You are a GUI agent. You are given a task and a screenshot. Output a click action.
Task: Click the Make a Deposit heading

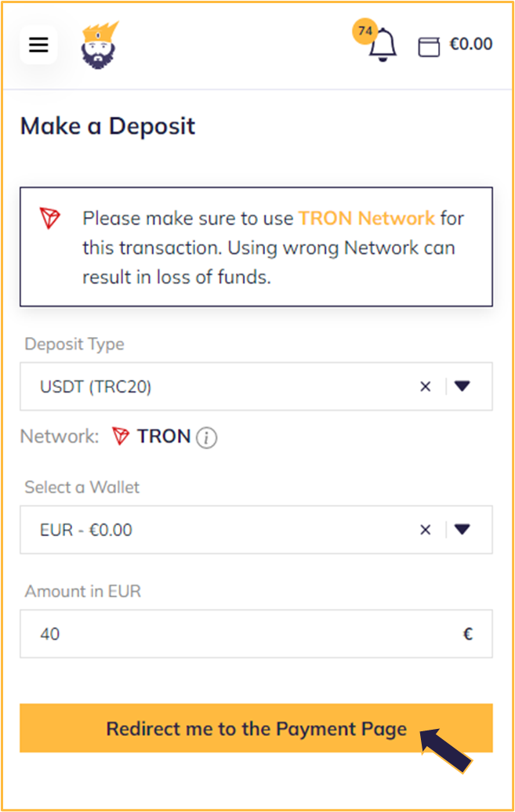[107, 126]
